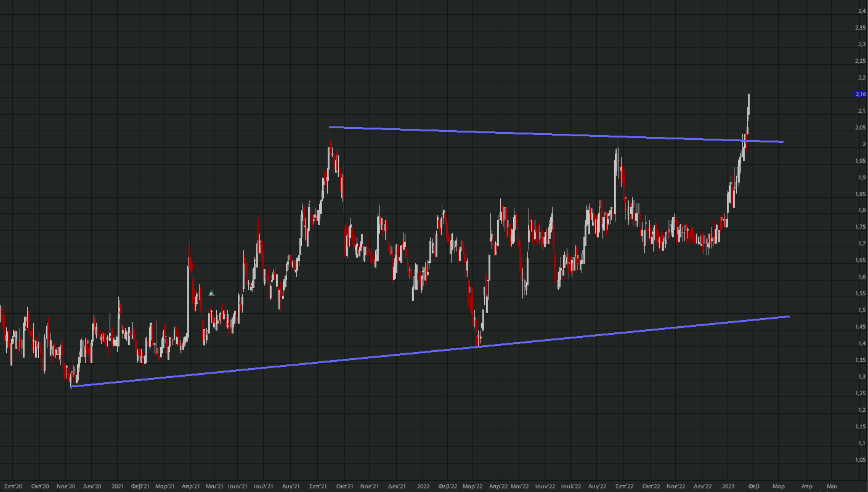This screenshot has width=868, height=492.
Task: Click the Ιουλ'21 date label
Action: pos(264,486)
